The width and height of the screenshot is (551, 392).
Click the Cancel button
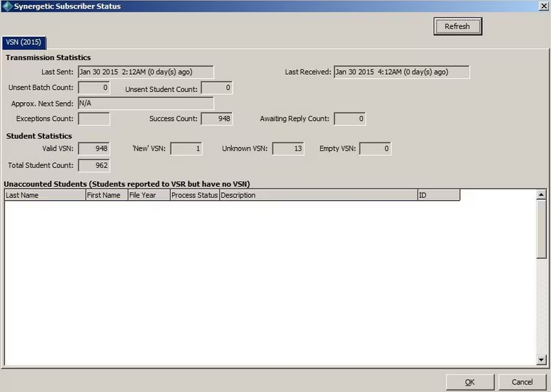[522, 382]
